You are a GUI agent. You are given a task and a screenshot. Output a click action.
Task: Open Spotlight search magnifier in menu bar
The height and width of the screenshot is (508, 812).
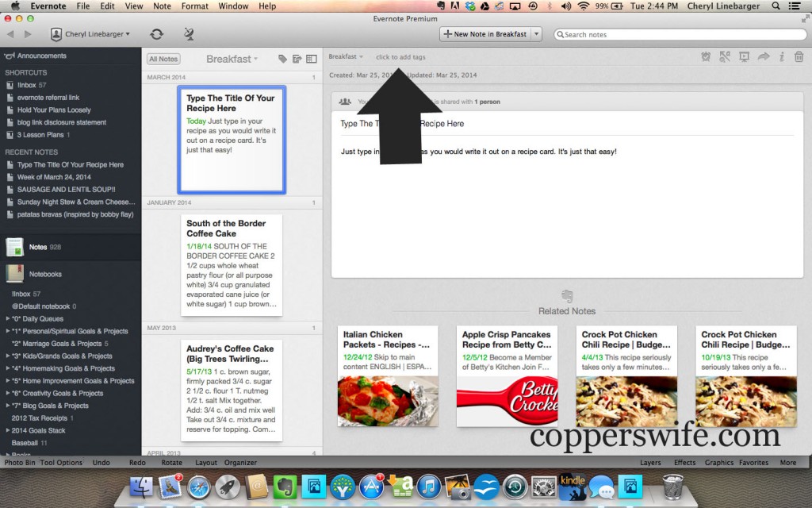[776, 6]
